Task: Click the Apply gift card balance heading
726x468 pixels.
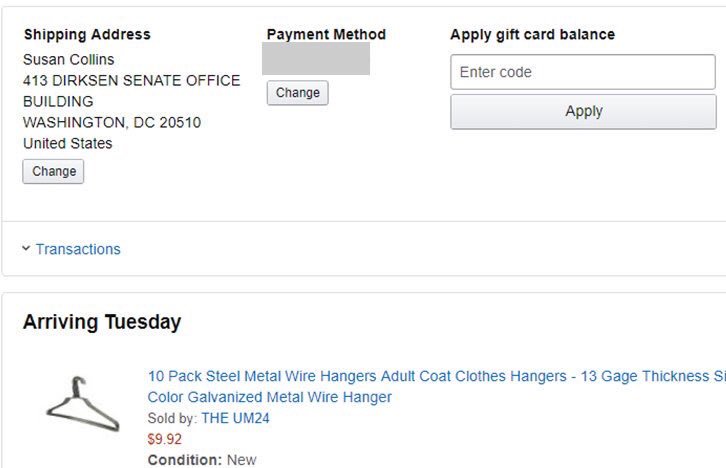Action: (x=532, y=34)
